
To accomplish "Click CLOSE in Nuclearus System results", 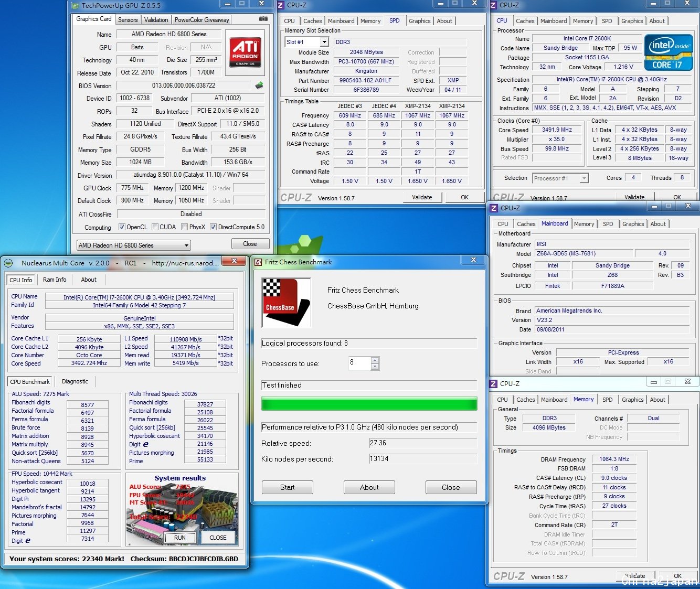I will [218, 538].
